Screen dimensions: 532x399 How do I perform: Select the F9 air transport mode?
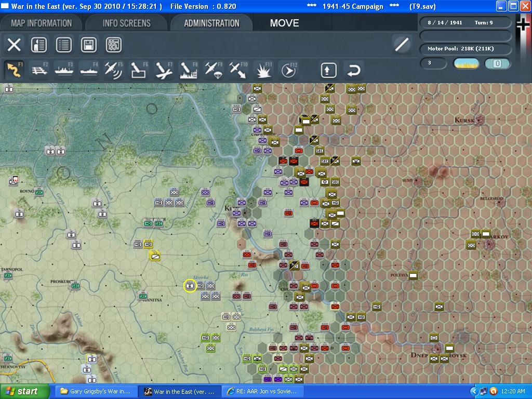pyautogui.click(x=214, y=70)
